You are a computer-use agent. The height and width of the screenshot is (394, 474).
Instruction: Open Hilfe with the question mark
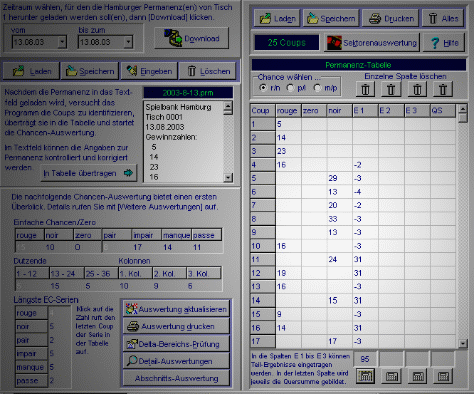point(444,43)
